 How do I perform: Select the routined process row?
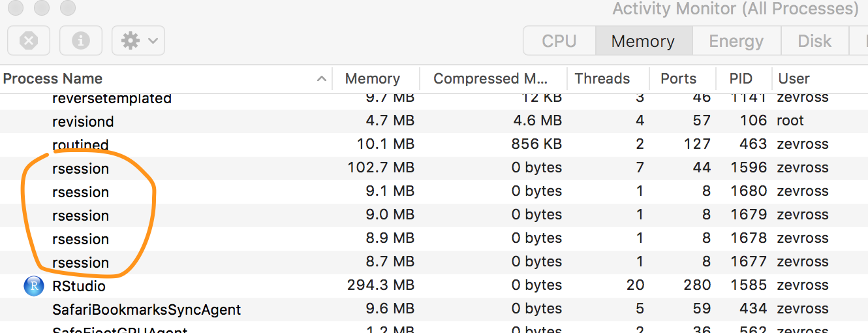[x=434, y=144]
